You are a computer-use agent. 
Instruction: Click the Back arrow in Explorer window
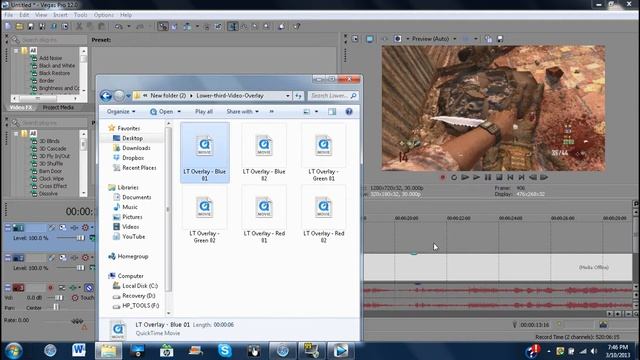106,96
